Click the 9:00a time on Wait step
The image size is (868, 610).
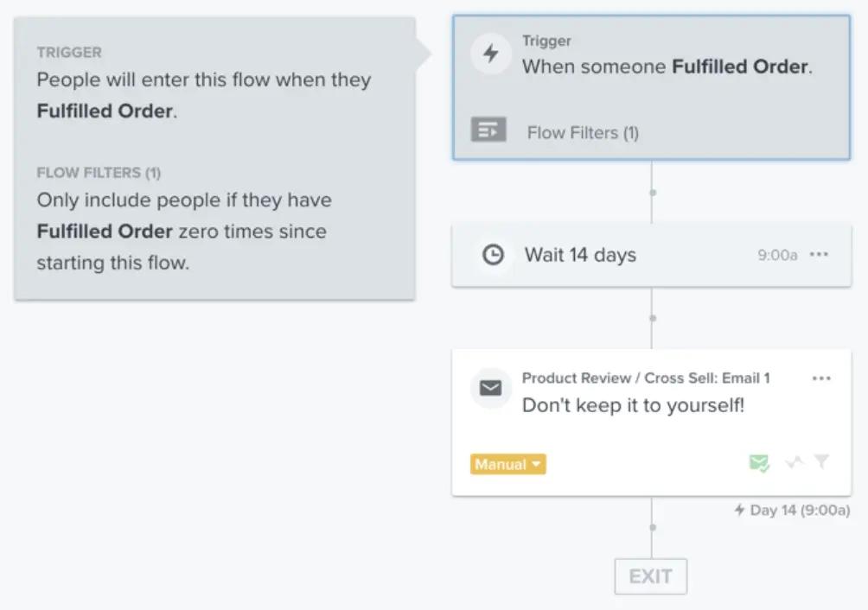click(777, 254)
